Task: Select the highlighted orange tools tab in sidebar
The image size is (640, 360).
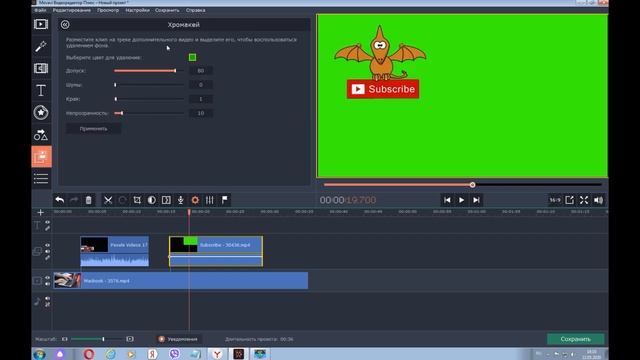Action: [41, 157]
